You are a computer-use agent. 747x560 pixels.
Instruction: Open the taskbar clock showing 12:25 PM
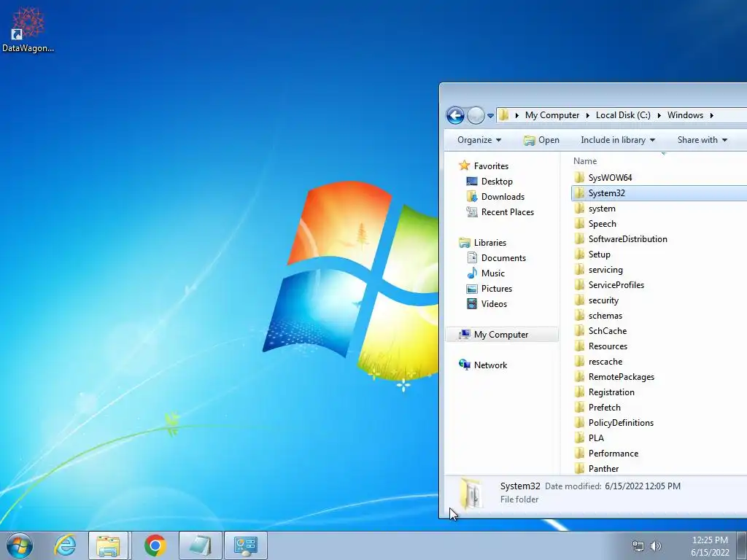coord(710,546)
